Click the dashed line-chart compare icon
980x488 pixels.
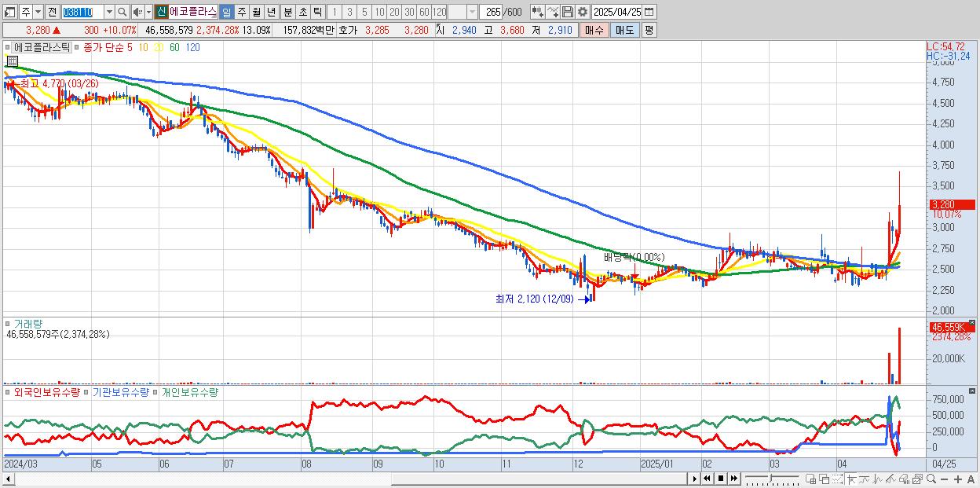(x=837, y=479)
